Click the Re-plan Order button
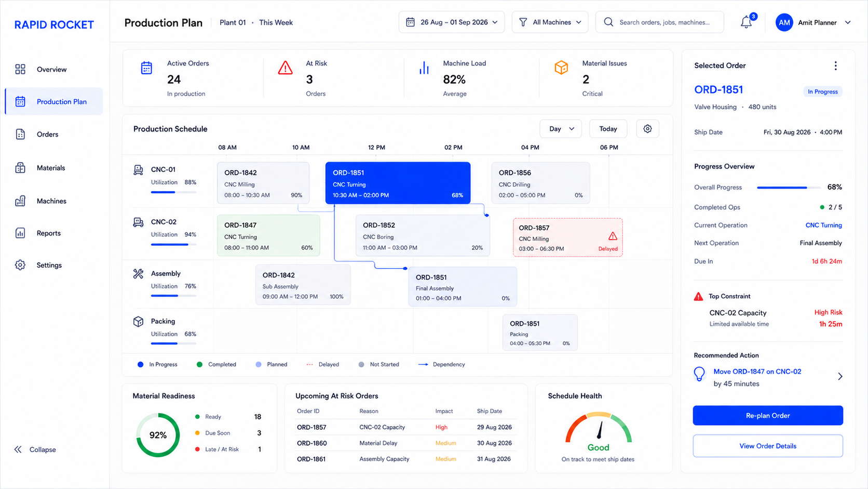 768,416
